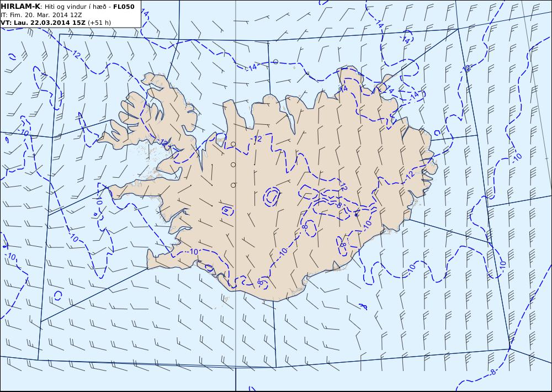Click the (+51 h) forecast offset text
This screenshot has height=392, width=552.
(x=99, y=23)
